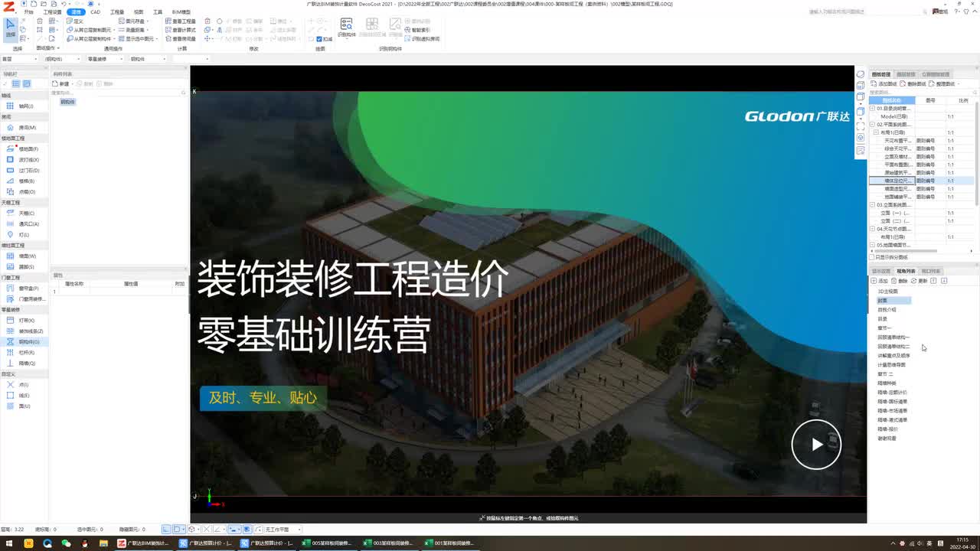Open the 开始 ribbon tab
Screen dimensions: 980x551
29,12
